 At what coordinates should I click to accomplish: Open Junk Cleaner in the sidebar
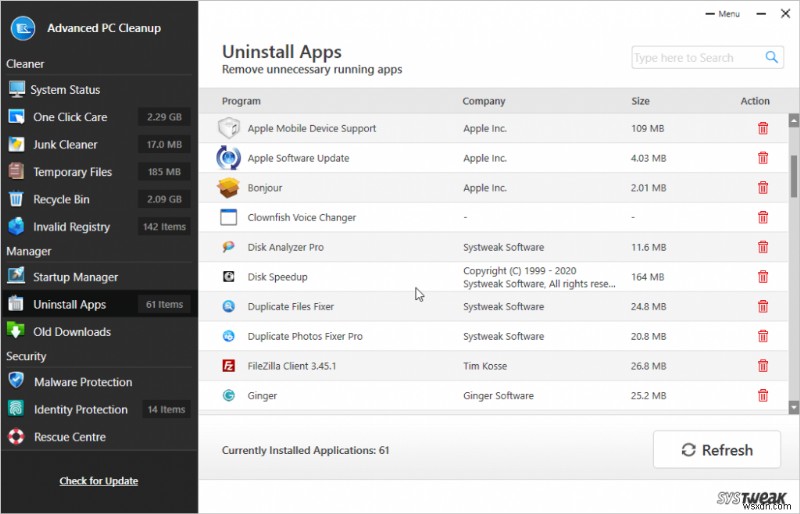click(x=65, y=144)
